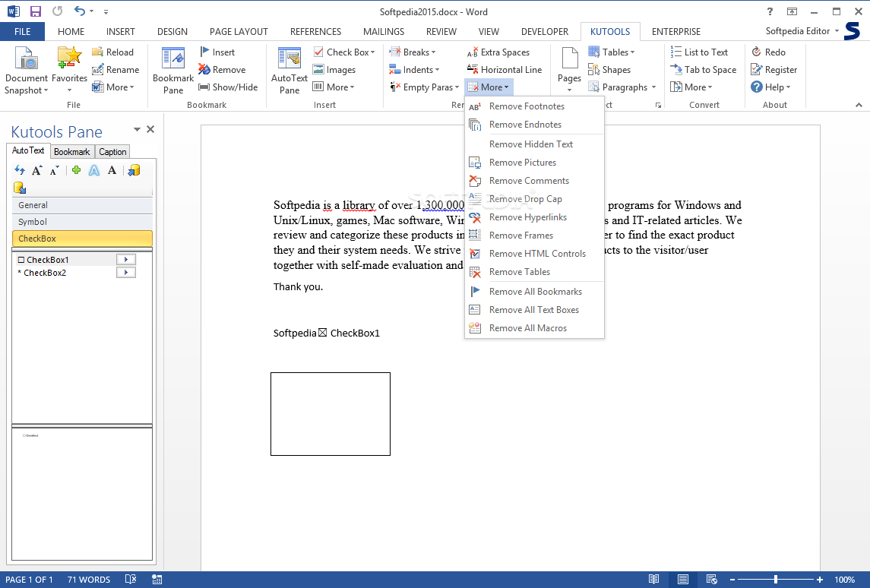
Task: Add new AutoText entry with green plus
Action: tap(76, 170)
